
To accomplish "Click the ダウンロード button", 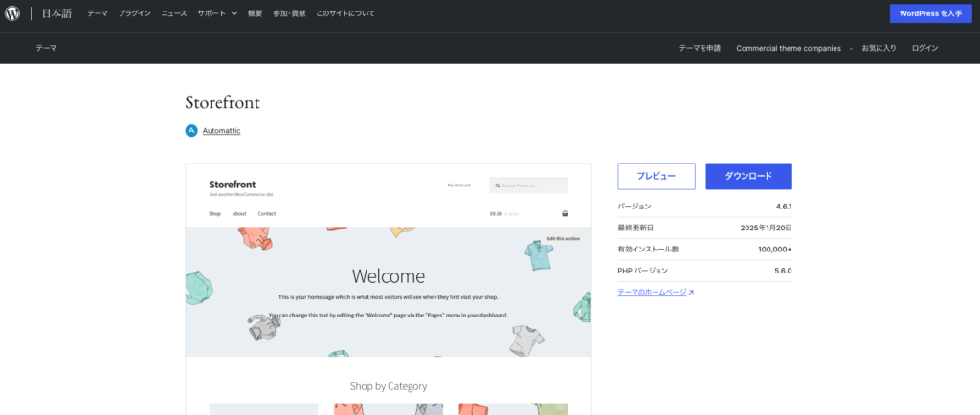I will (x=748, y=176).
